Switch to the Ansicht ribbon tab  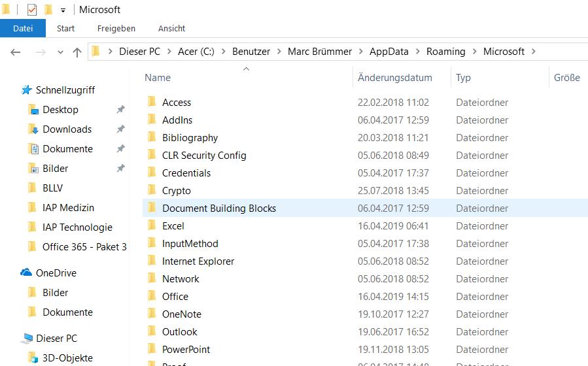[x=172, y=29]
